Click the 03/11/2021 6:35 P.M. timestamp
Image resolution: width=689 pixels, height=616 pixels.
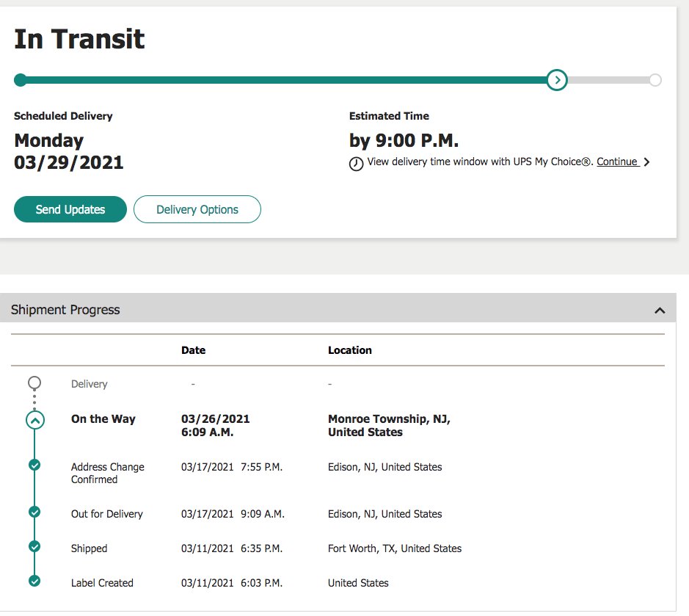click(x=232, y=548)
